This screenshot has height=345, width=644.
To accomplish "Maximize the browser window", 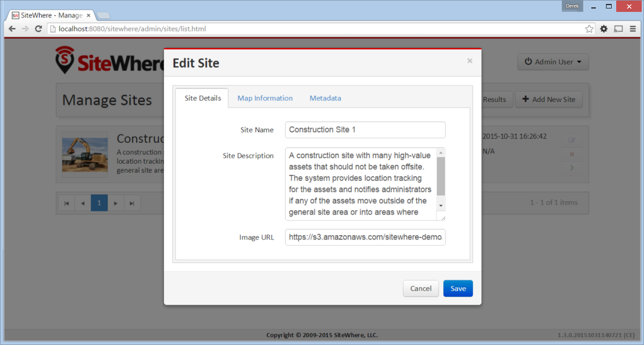I will 609,7.
